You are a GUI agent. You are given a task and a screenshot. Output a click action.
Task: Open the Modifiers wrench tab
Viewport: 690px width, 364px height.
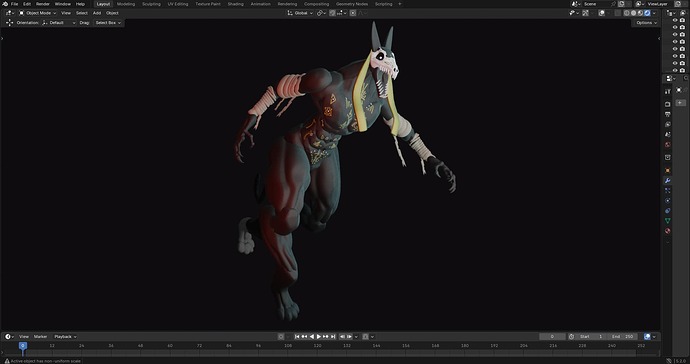pyautogui.click(x=668, y=180)
